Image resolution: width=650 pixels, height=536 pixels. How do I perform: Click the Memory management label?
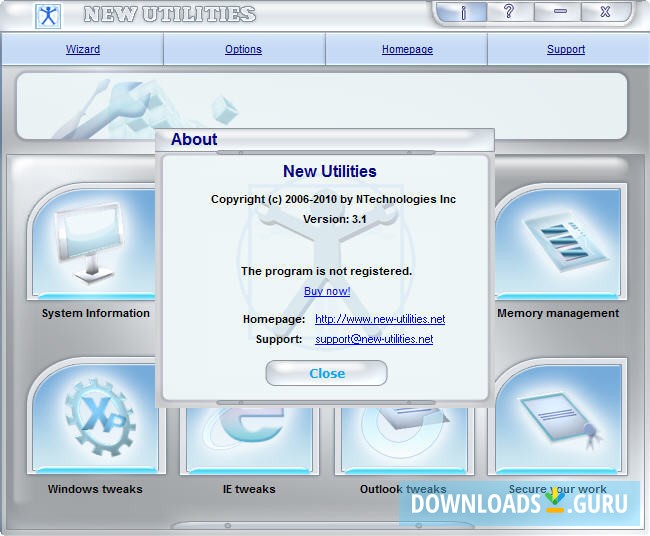click(558, 313)
